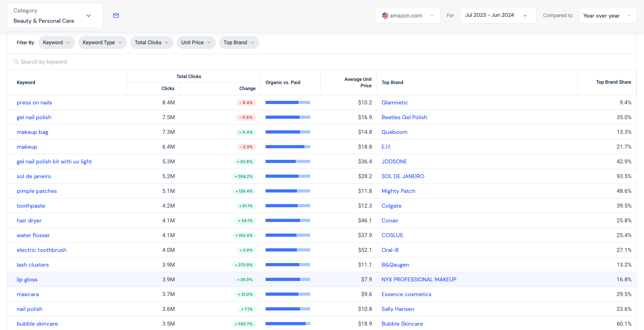Open the Category Beauty & Personal Care dropdown
The image size is (644, 330).
tap(55, 16)
